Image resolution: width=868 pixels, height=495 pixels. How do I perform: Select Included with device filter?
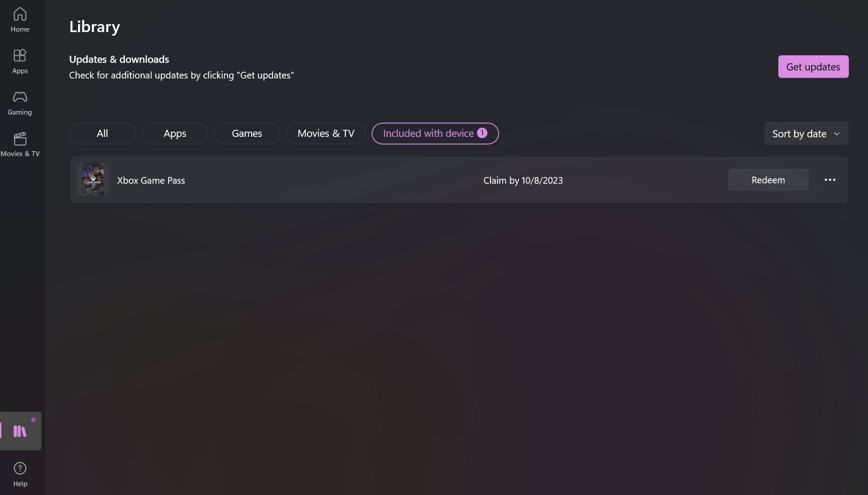tap(435, 133)
